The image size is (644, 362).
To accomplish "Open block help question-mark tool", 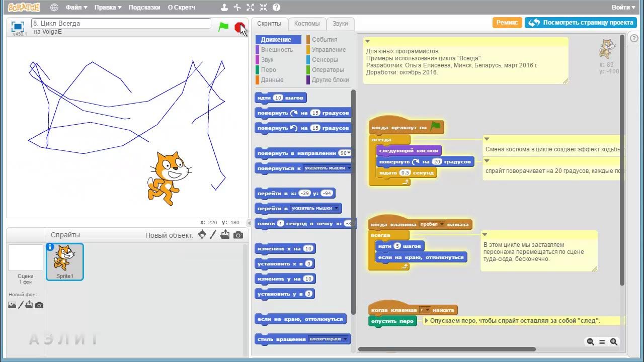I will pyautogui.click(x=276, y=8).
